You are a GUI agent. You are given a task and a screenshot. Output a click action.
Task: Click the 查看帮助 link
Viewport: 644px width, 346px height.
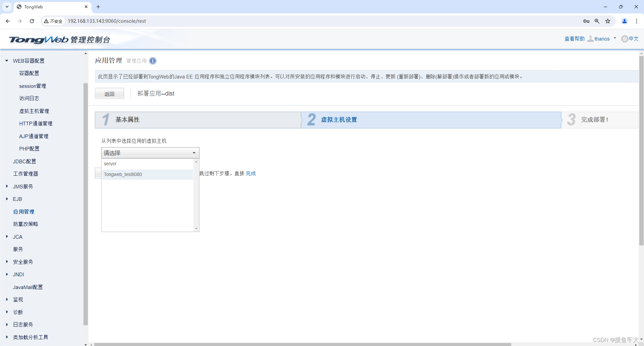tap(575, 39)
